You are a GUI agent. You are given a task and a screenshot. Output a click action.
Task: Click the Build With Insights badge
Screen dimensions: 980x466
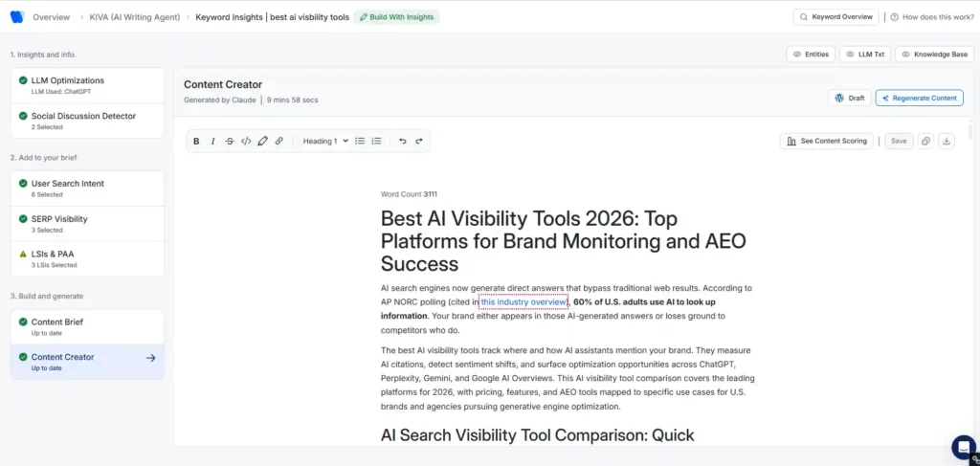point(397,17)
